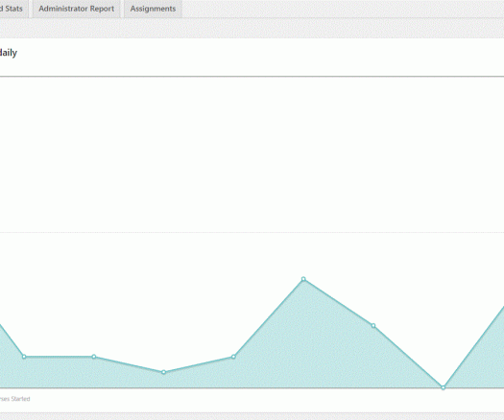
Task: Click the second data point on the flat segment
Action: point(94,357)
